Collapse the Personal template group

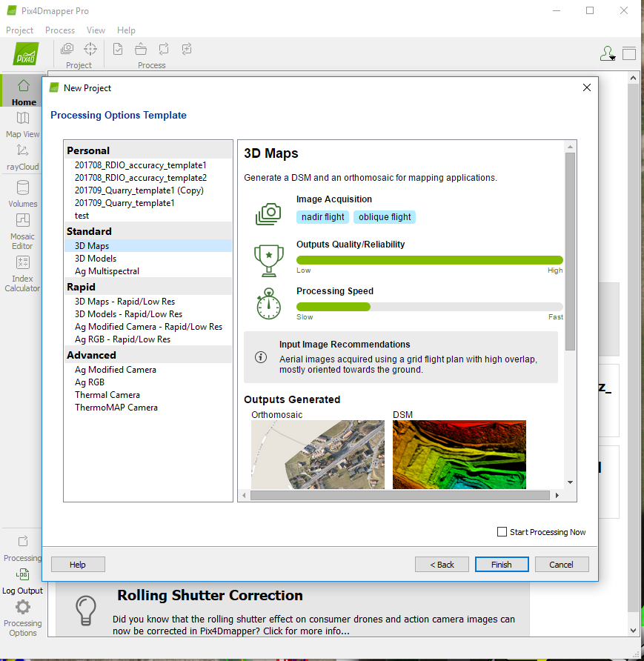coord(88,150)
